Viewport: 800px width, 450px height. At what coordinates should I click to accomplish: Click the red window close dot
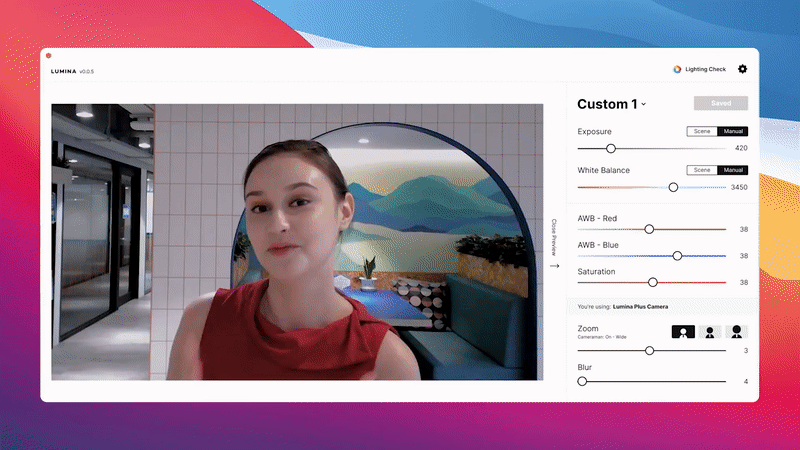click(x=48, y=55)
